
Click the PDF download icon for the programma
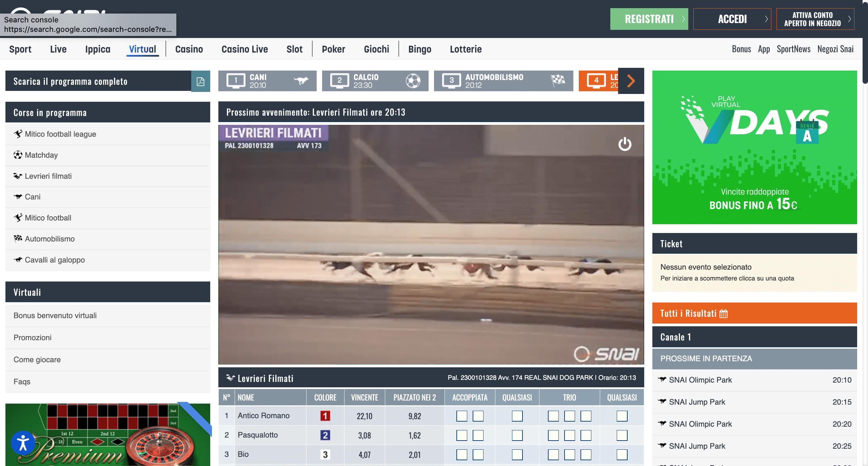coord(200,81)
